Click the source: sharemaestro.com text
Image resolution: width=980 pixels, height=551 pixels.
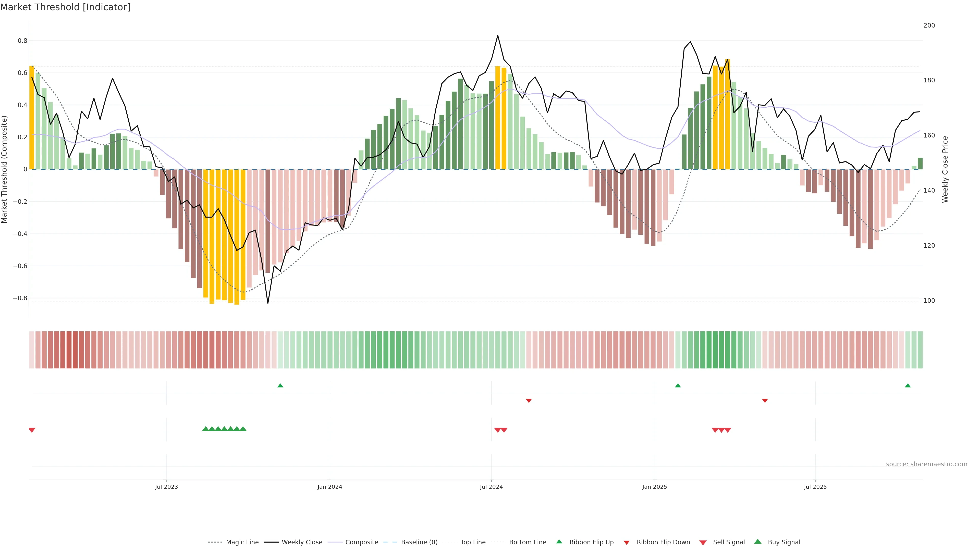(926, 464)
